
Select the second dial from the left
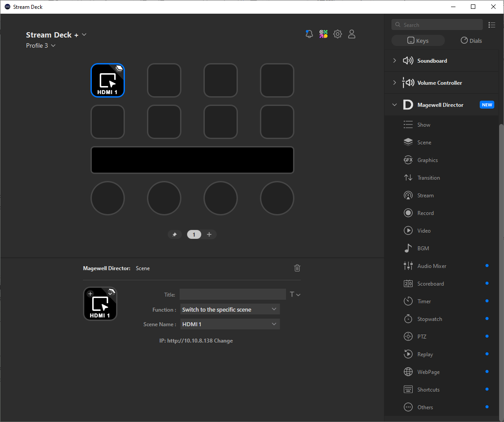164,198
